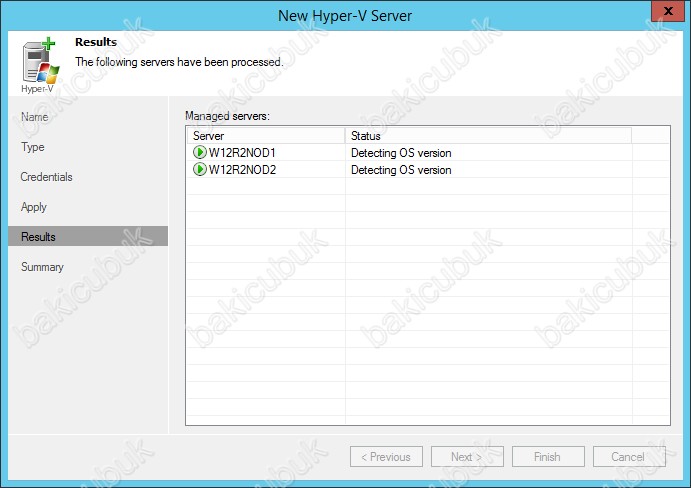Viewport: 691px width, 488px height.
Task: Jump to the Summary wizard step
Action: 42,267
